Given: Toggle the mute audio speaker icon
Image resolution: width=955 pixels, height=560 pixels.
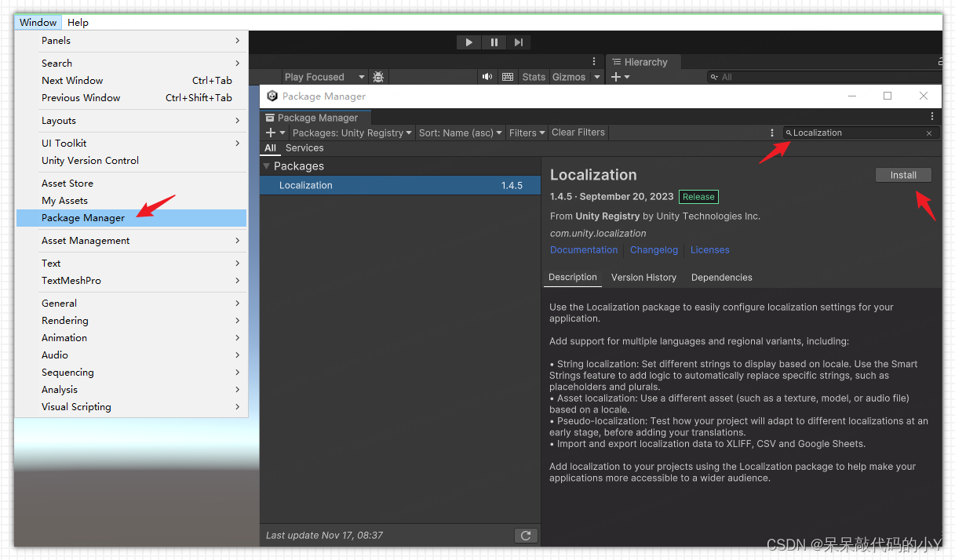Looking at the screenshot, I should tap(487, 77).
